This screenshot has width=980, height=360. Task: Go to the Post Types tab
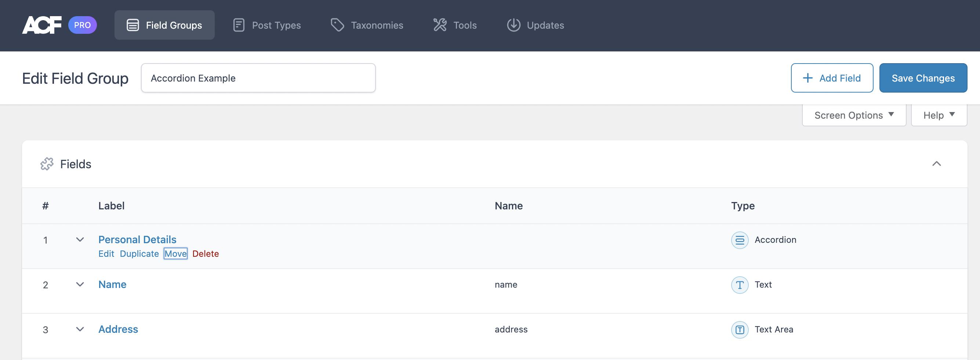267,25
